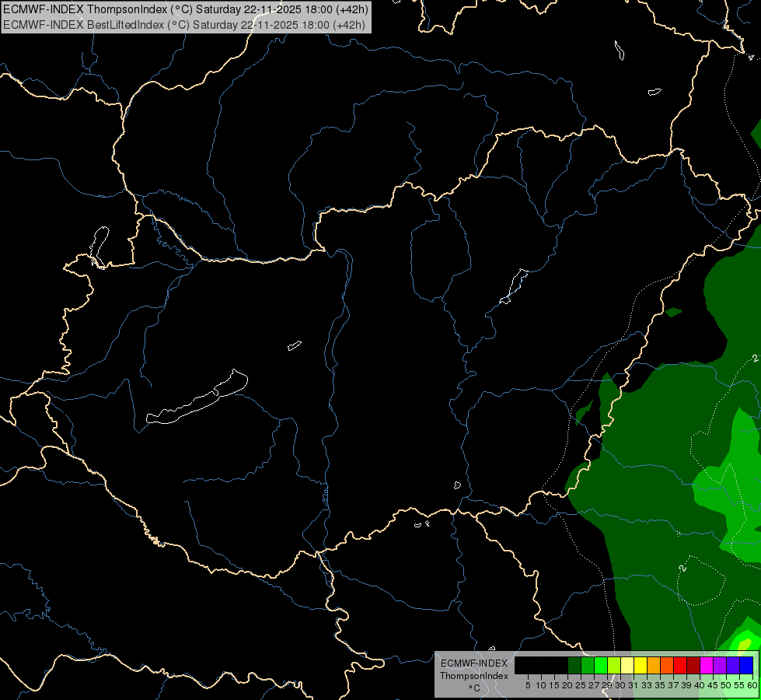Click the bright red 37–39 legend swatch
This screenshot has width=761, height=700.
(x=680, y=665)
